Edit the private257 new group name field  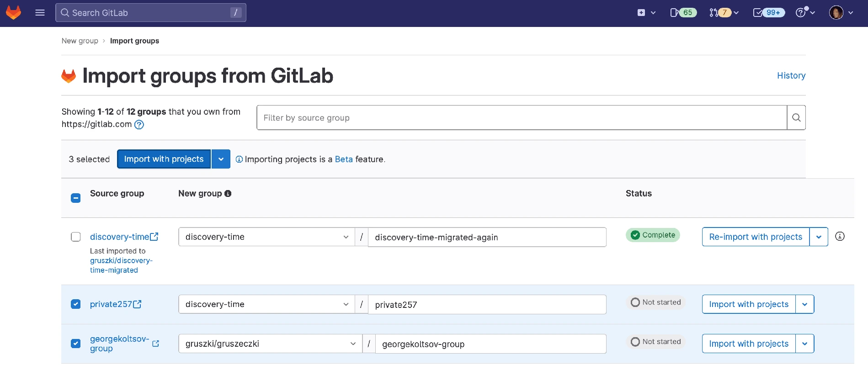(x=487, y=304)
